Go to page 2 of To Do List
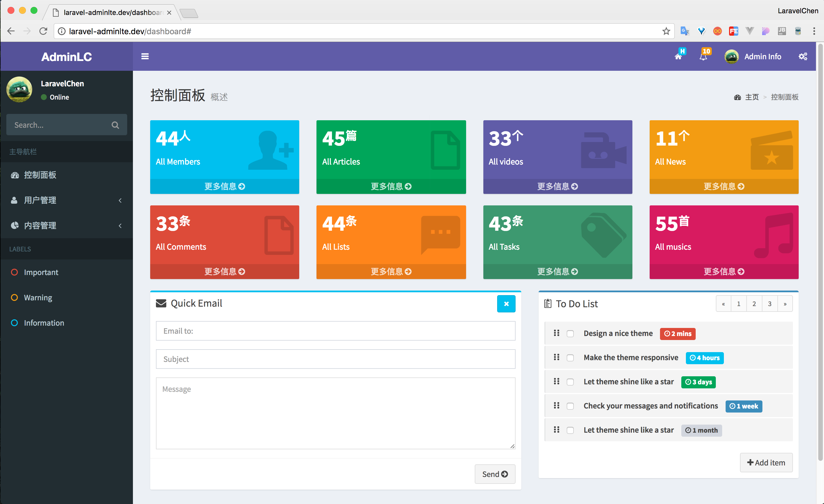 coord(754,304)
